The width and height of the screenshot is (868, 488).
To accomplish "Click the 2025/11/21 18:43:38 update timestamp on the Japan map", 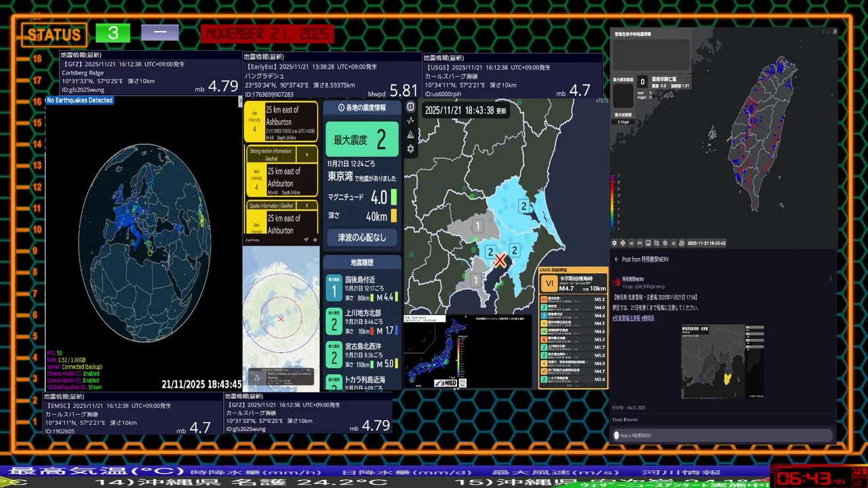I will click(466, 110).
